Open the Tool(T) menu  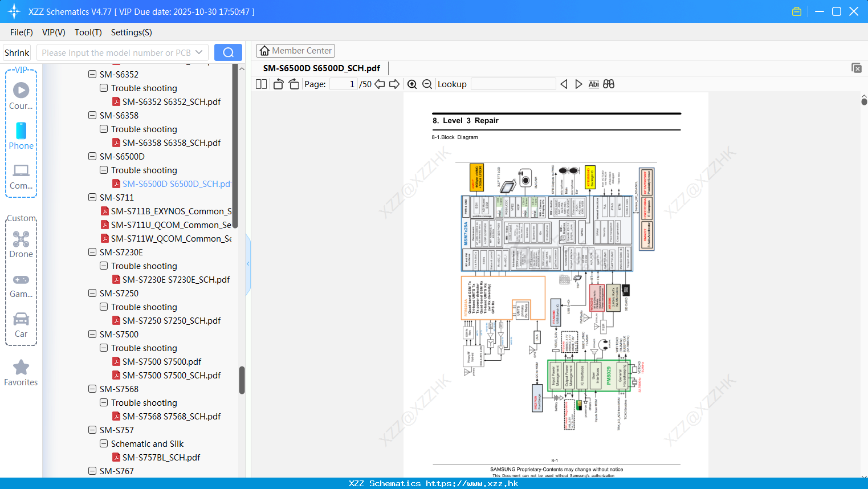click(88, 32)
